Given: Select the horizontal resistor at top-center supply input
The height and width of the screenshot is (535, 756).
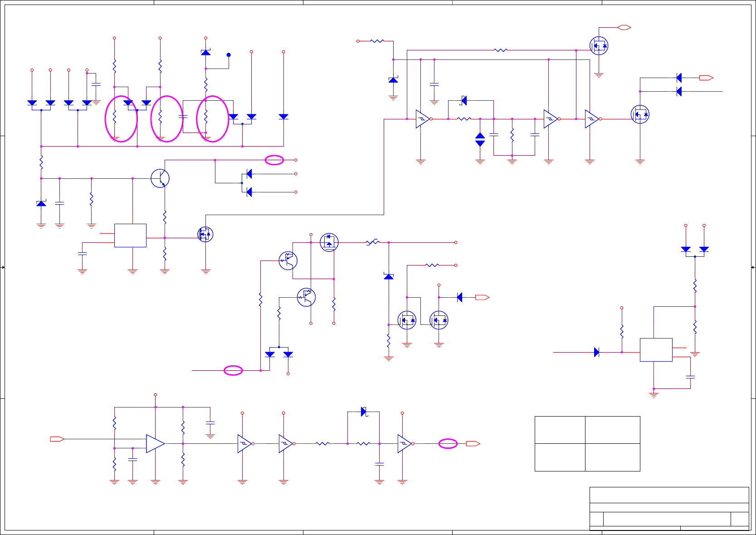Looking at the screenshot, I should tap(377, 41).
